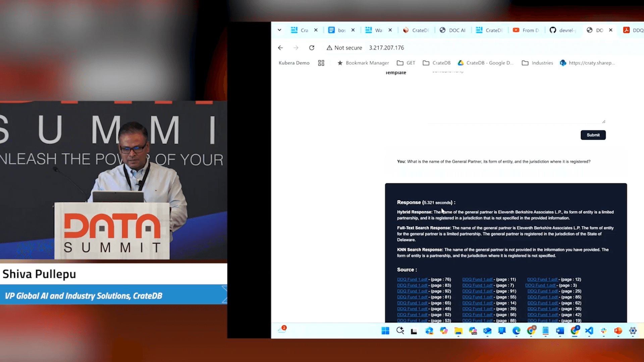Click the Not secure warning indicator
Screen dimensions: 644x362
[x=344, y=48]
